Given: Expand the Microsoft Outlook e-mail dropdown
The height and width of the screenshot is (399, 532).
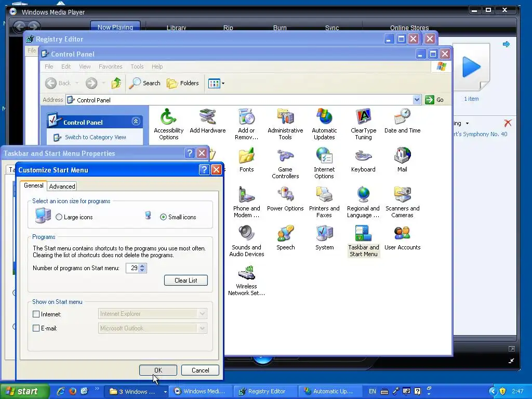Looking at the screenshot, I should (202, 328).
